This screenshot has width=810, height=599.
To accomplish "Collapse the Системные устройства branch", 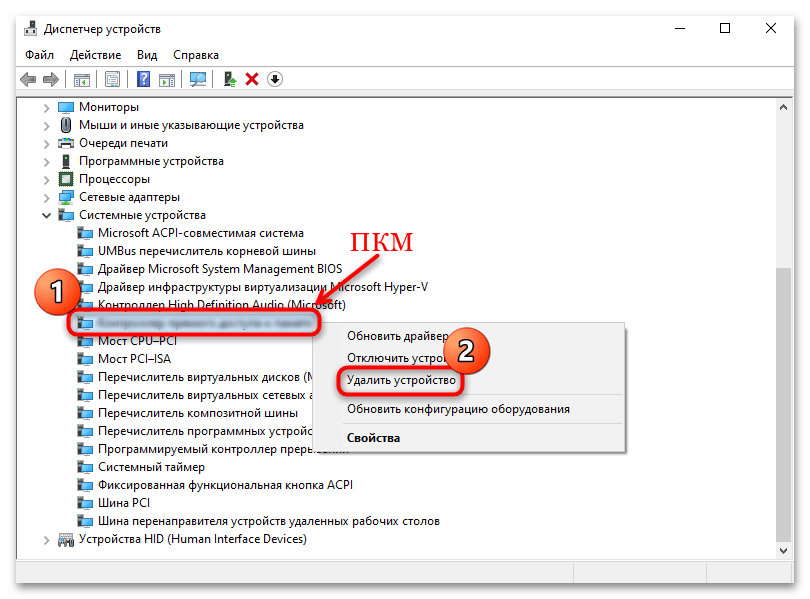I will click(x=46, y=215).
